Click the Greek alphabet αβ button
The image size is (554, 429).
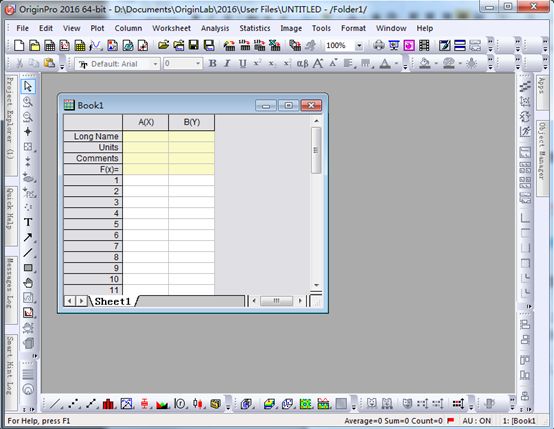point(302,64)
